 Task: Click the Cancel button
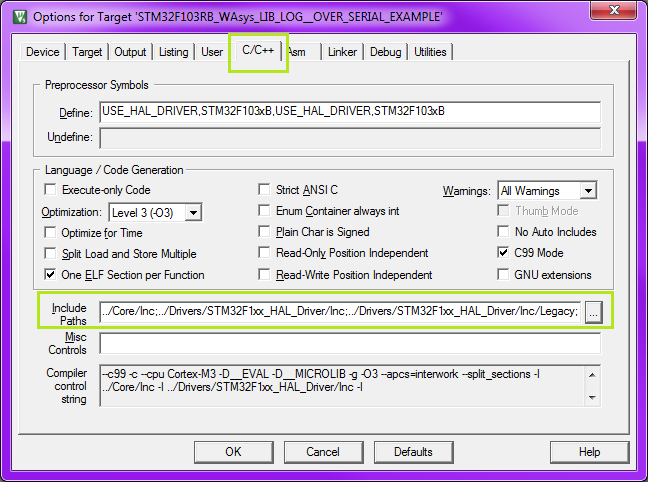323,452
